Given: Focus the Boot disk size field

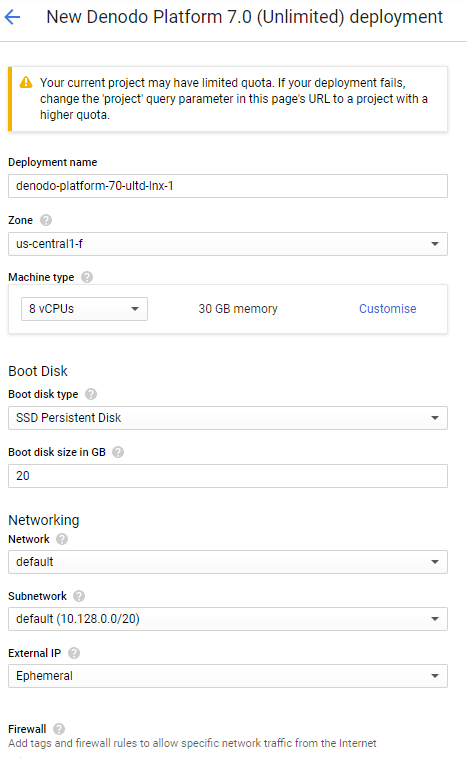Looking at the screenshot, I should [x=228, y=476].
